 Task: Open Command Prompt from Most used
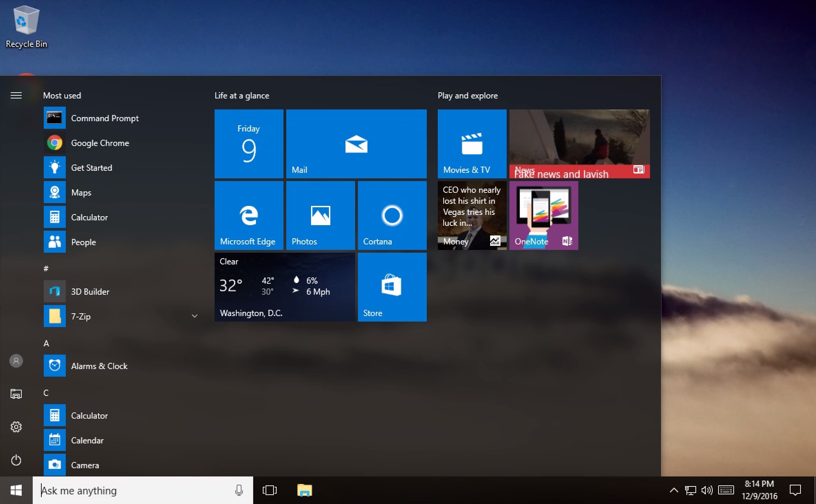pyautogui.click(x=105, y=118)
